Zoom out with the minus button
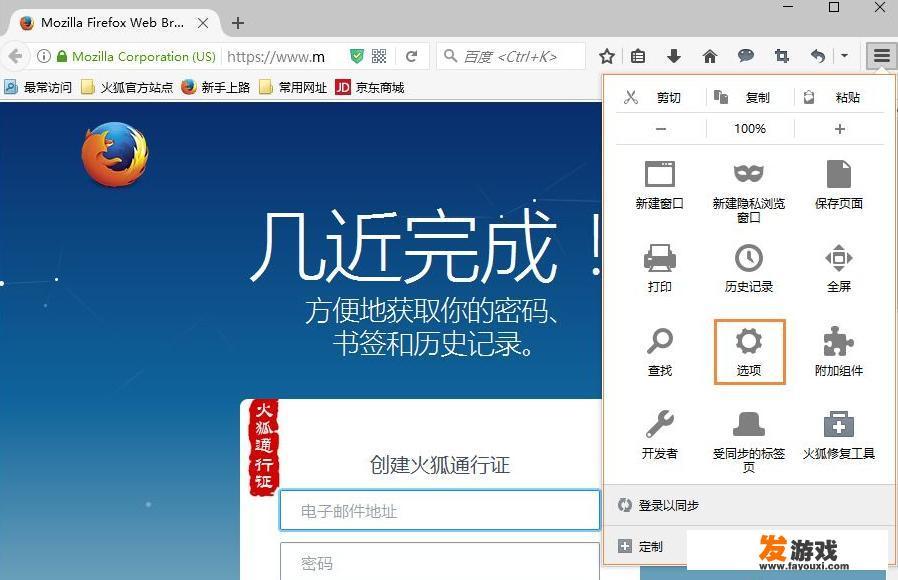The image size is (898, 580). tap(660, 129)
